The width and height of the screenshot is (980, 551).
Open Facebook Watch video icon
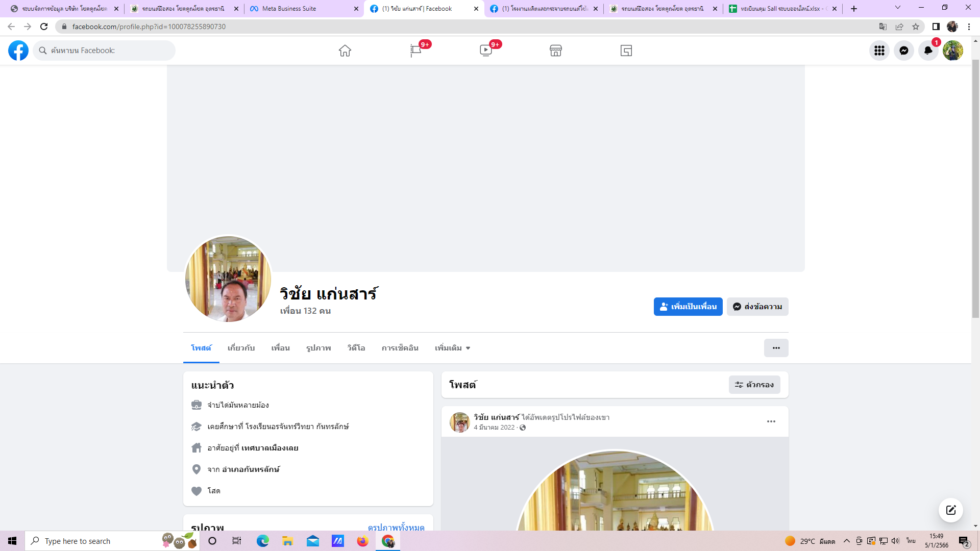coord(486,51)
